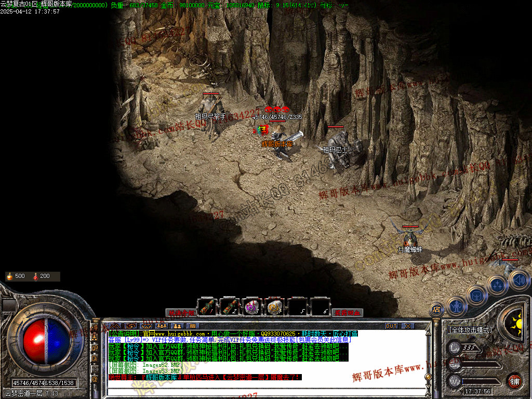Click the three red skull icons above player
This screenshot has height=399, width=532.
click(277, 110)
